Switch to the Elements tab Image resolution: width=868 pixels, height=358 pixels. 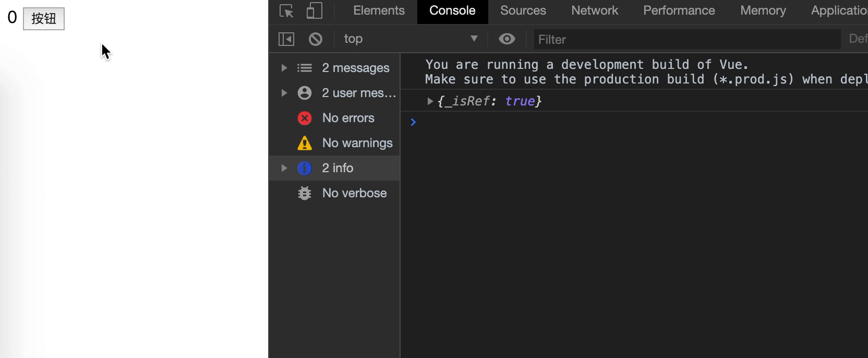[x=379, y=11]
